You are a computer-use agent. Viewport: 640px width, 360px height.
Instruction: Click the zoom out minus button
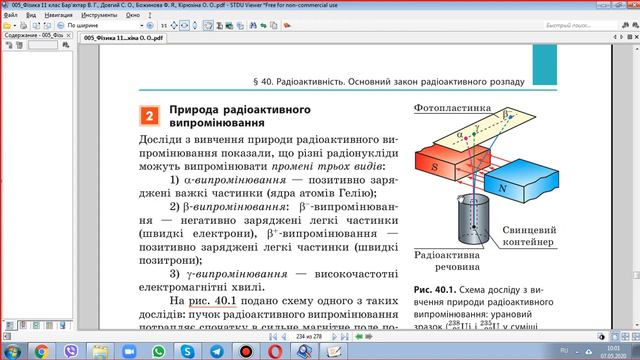point(60,25)
